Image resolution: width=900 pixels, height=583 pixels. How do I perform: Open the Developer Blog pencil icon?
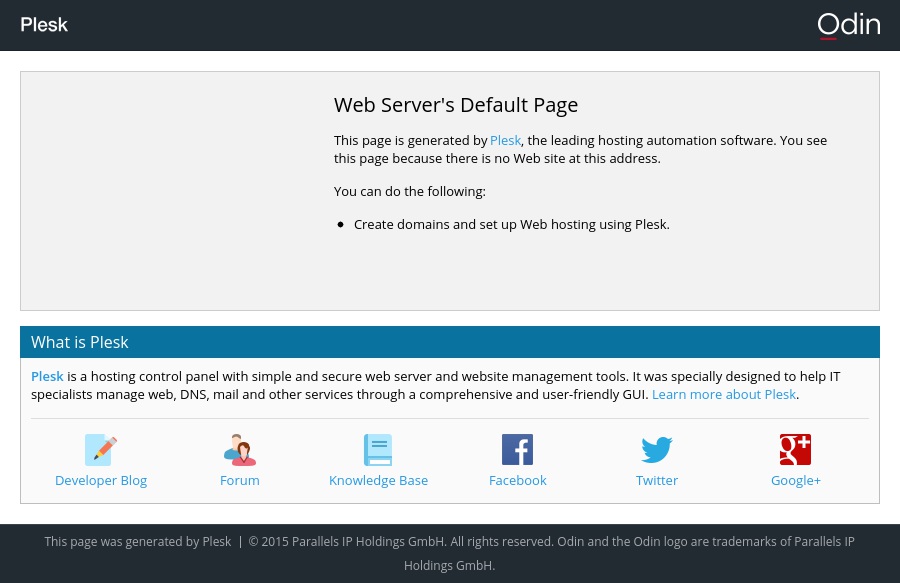(x=101, y=450)
